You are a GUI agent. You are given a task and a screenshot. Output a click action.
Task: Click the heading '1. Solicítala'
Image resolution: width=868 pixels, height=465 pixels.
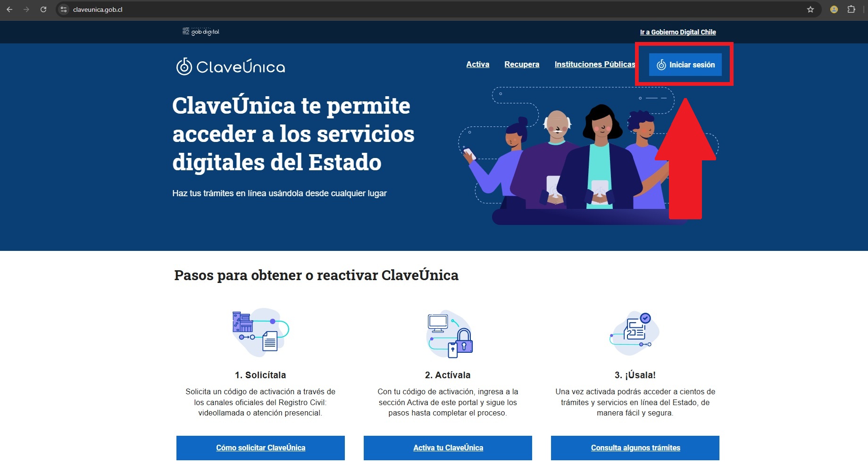point(260,375)
